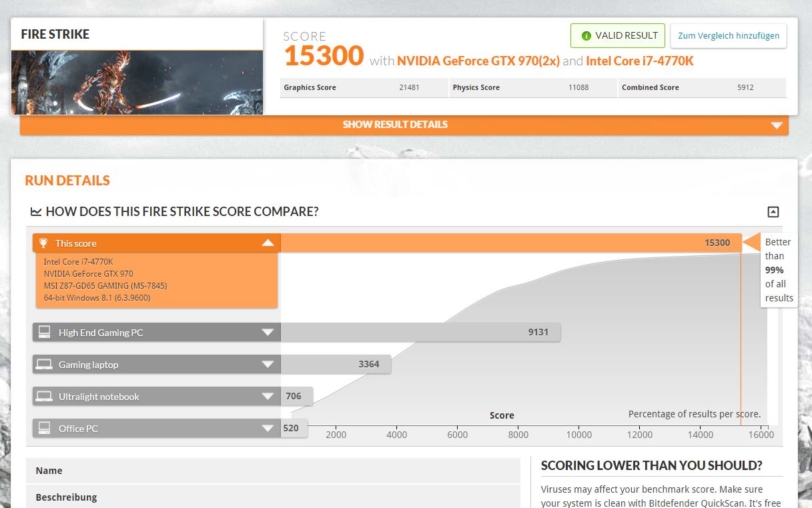Click the green info icon on Valid Result
This screenshot has width=812, height=508.
coord(586,36)
